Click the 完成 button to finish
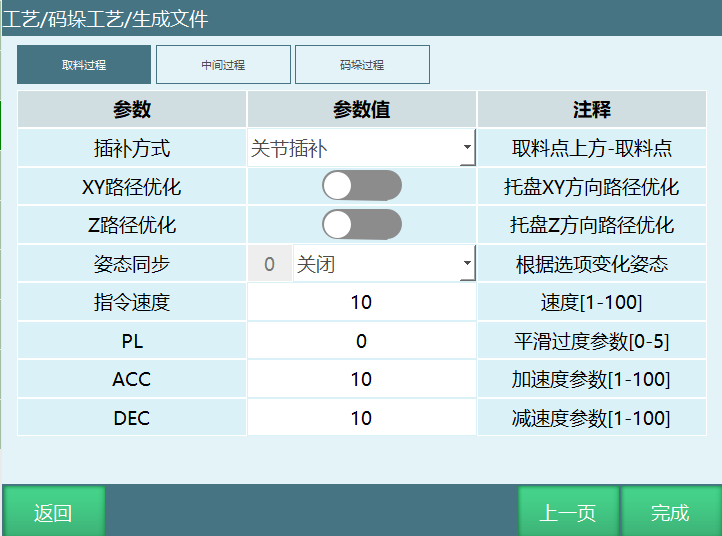The height and width of the screenshot is (536, 722). (x=670, y=513)
